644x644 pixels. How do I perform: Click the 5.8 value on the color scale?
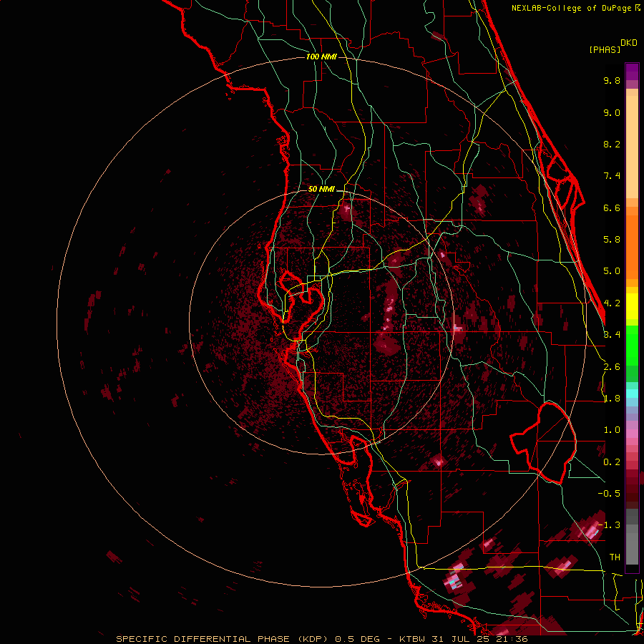click(612, 240)
